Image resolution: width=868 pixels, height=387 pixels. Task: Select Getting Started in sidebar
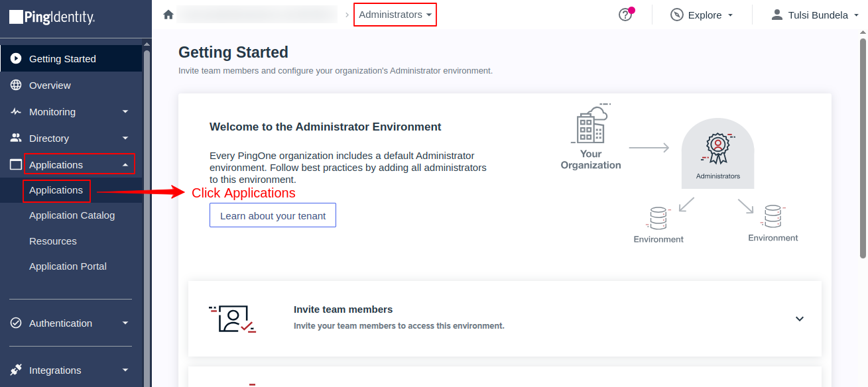tap(71, 58)
